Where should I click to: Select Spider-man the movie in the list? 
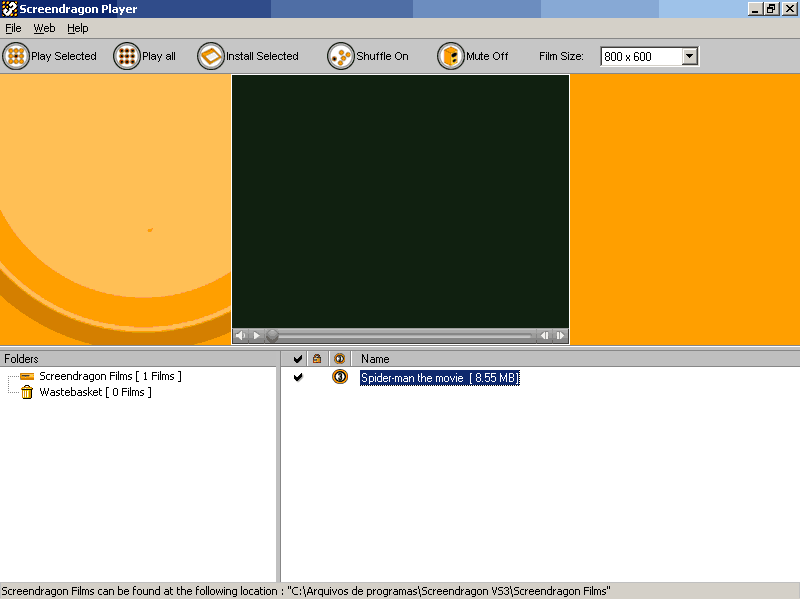[x=439, y=377]
